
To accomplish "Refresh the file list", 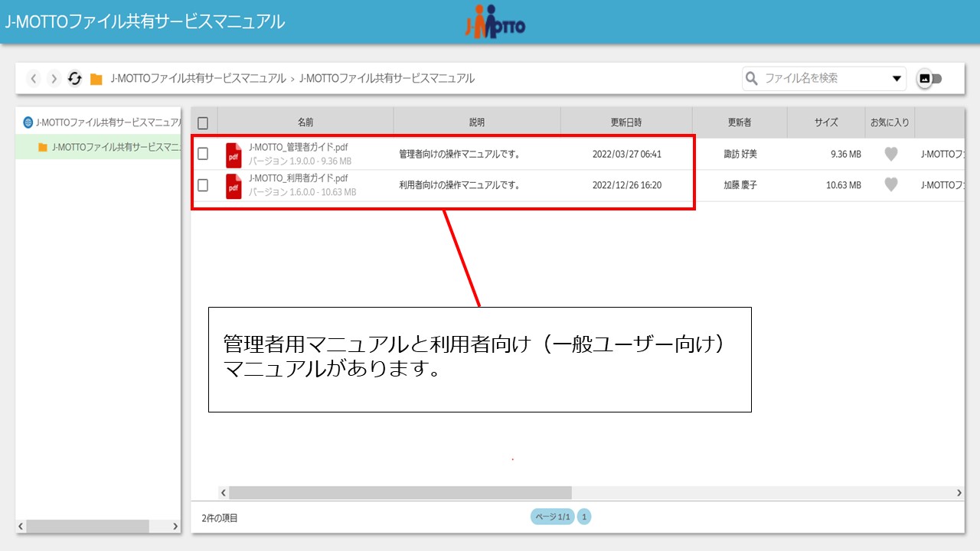I will pyautogui.click(x=74, y=78).
